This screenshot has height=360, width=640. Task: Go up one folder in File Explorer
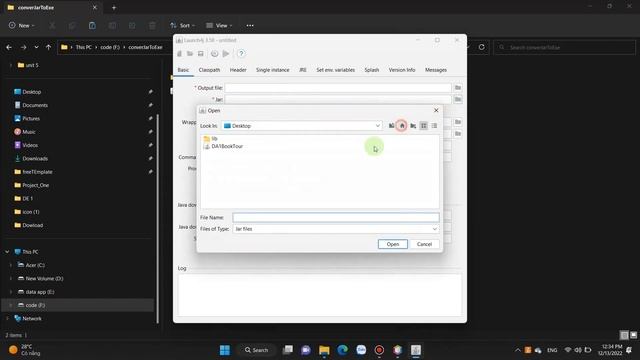pos(48,47)
